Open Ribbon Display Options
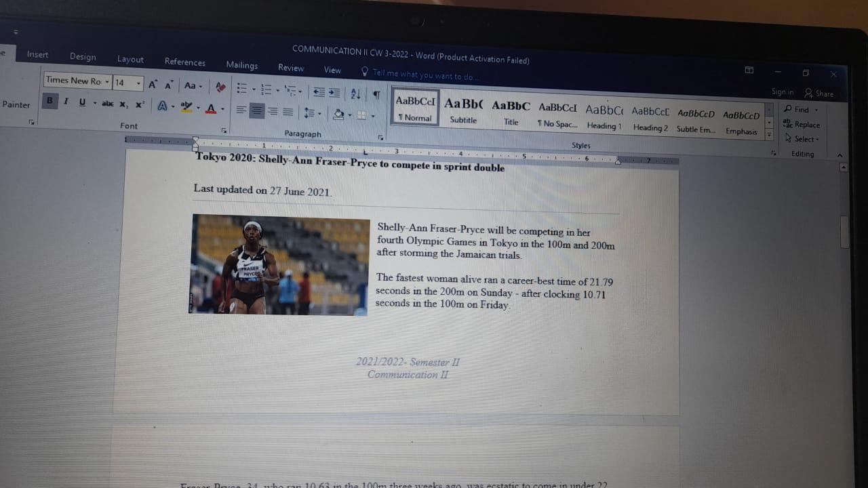 point(749,70)
